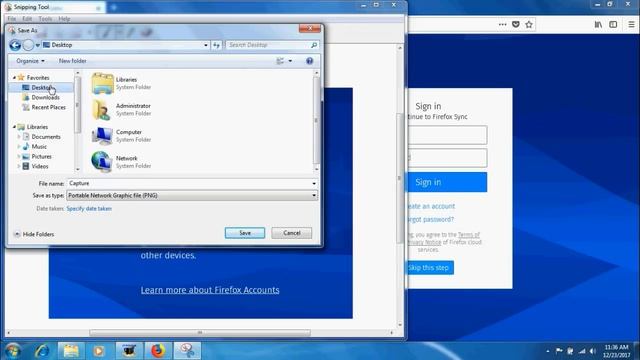Select Desktop in Favorites
640x360 pixels.
(x=42, y=87)
